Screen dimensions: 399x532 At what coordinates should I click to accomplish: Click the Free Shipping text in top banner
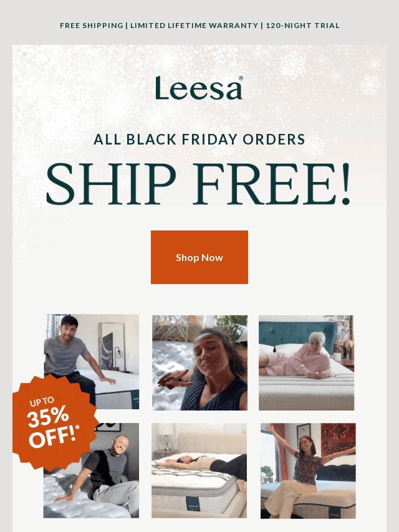(x=91, y=26)
